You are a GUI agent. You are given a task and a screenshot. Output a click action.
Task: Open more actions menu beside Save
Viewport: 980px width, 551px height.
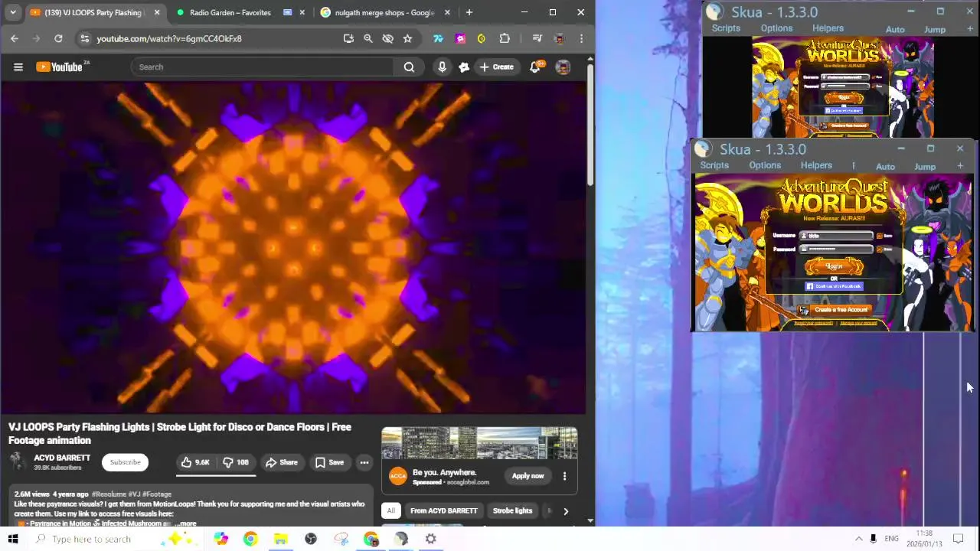364,462
